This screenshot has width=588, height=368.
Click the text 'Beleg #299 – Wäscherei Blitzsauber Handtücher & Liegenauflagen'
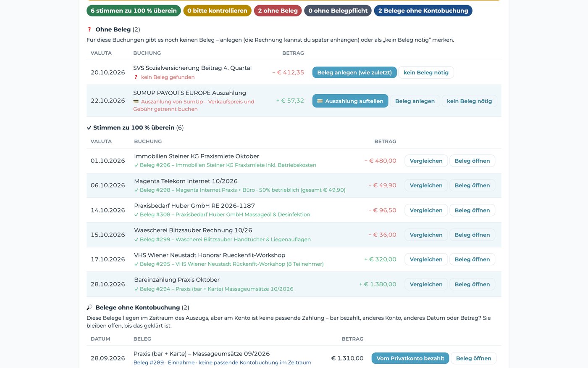tap(225, 240)
